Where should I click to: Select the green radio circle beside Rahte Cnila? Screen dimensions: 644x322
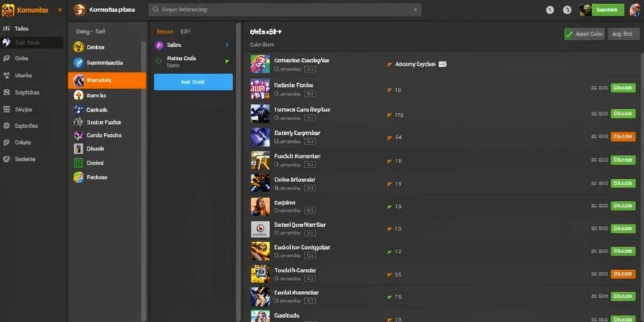click(158, 61)
